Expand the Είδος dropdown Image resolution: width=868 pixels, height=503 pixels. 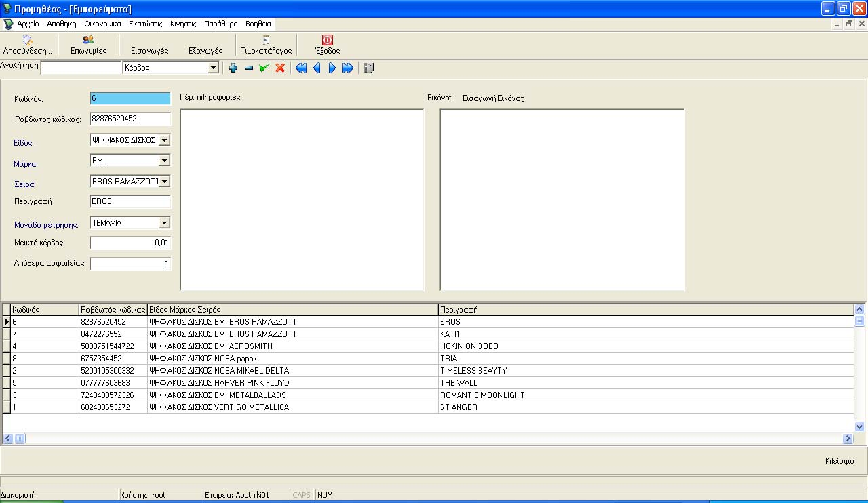(164, 140)
